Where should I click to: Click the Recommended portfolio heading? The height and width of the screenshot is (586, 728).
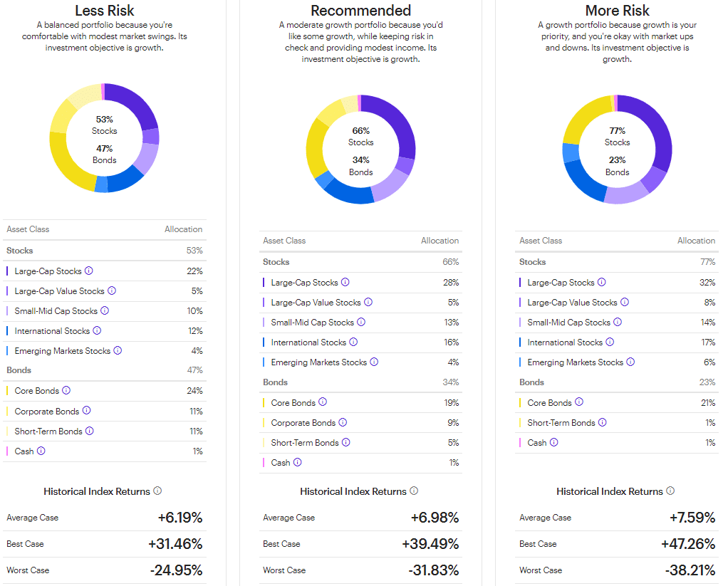click(x=360, y=11)
